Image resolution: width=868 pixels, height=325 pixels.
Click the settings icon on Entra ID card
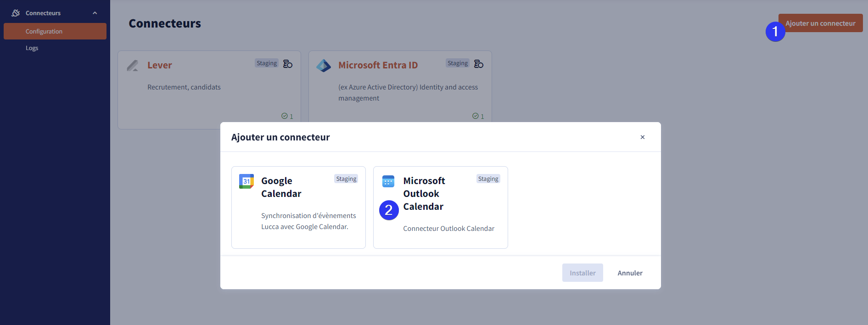coord(479,64)
